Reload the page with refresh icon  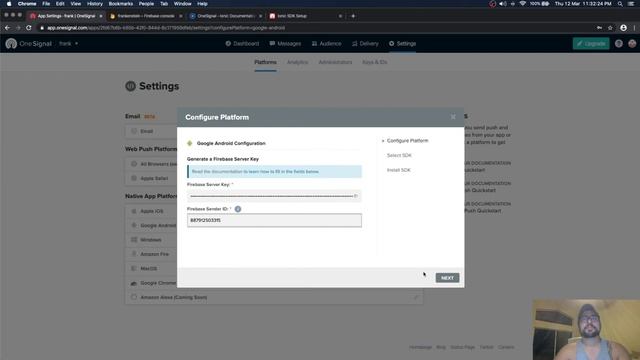click(29, 28)
